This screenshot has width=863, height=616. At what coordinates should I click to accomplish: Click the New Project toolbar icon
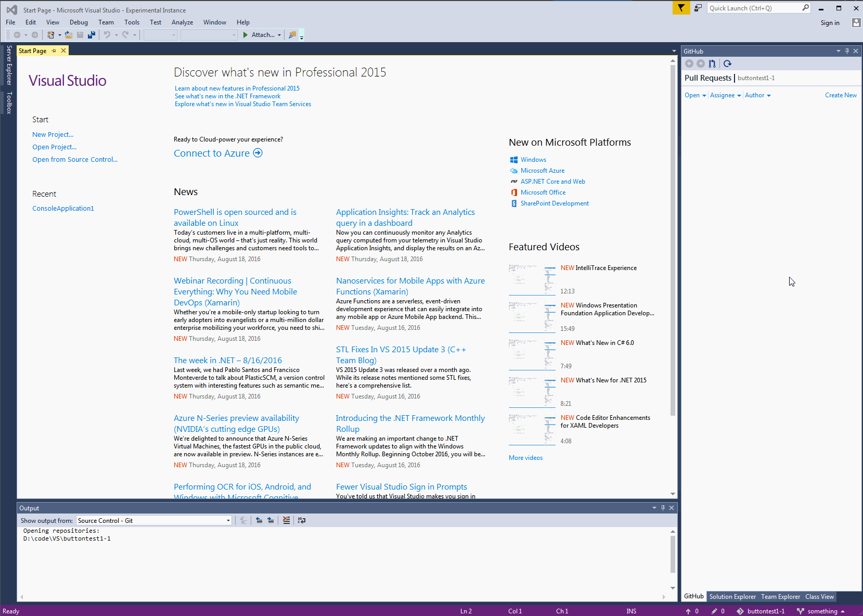click(x=50, y=35)
